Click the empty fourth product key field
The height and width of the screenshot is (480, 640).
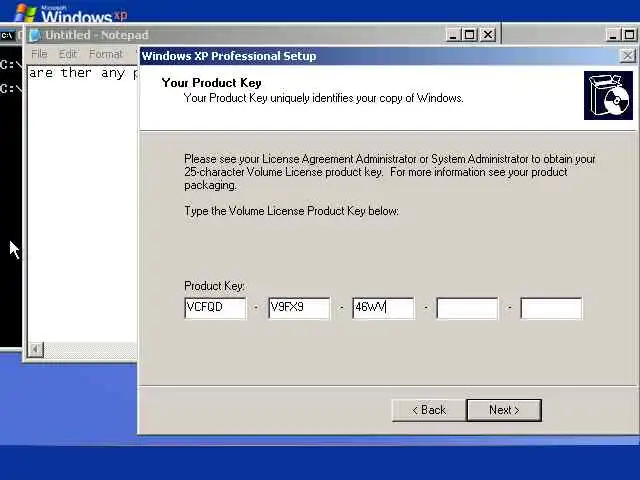tap(467, 308)
